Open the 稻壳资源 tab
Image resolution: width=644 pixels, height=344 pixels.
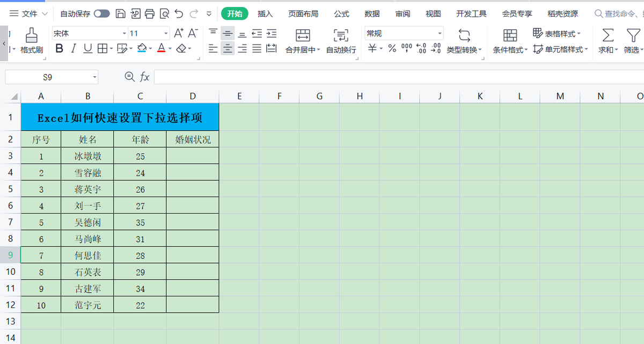click(563, 14)
